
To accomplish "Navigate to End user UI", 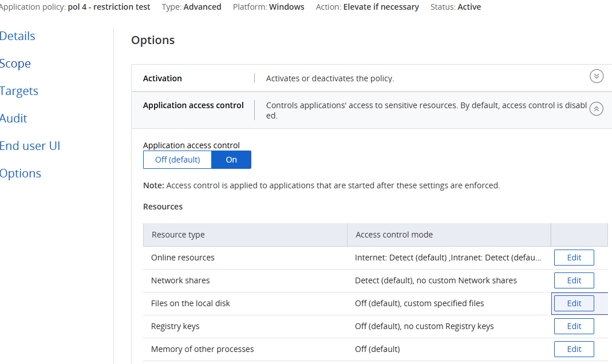I will 30,146.
